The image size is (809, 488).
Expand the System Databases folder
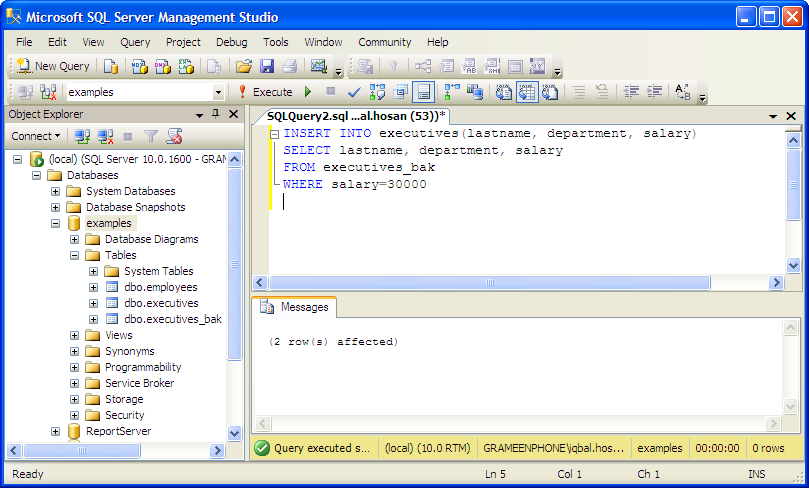point(55,191)
